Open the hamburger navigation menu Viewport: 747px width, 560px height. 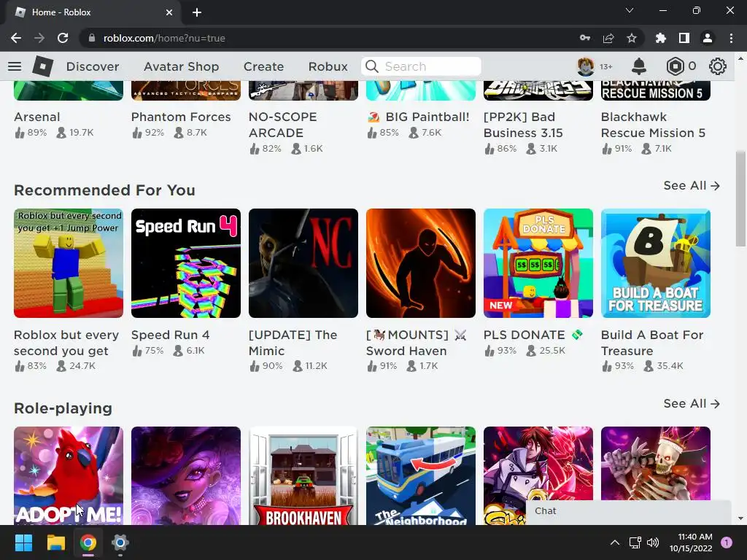[15, 66]
